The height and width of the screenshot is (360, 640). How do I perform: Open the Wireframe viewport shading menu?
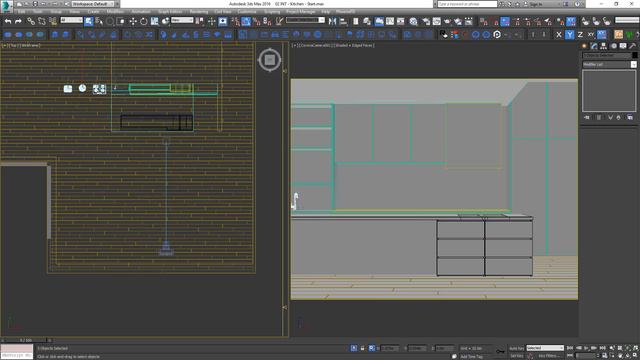30,45
